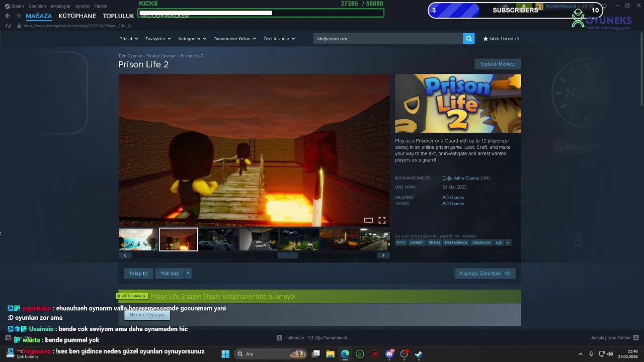This screenshot has width=644, height=362.
Task: Select the Dedektif tag
Action: click(417, 242)
